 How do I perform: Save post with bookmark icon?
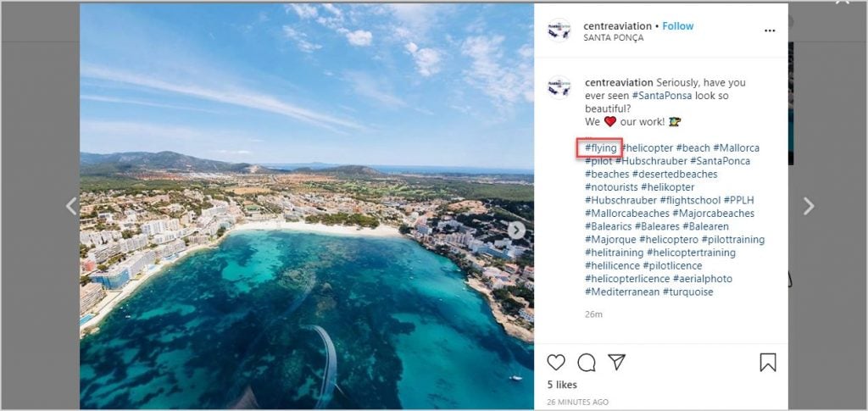coord(768,363)
